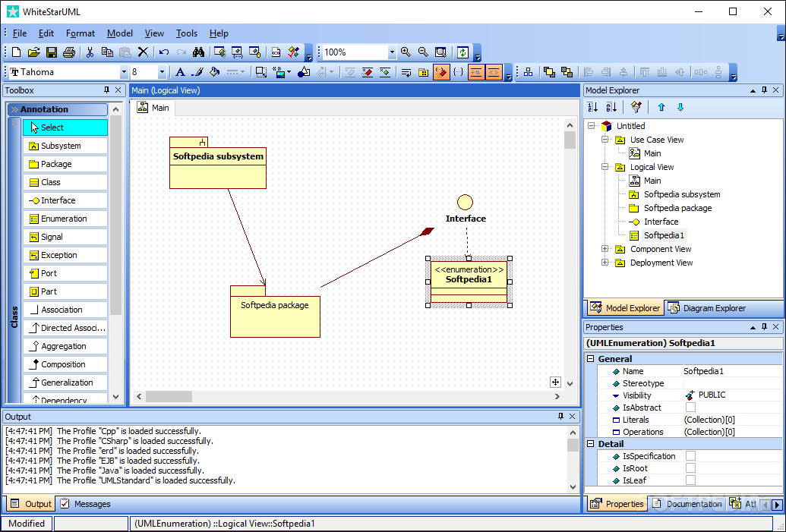Select the Generalization tool in Toolbox
786x532 pixels.
(65, 382)
